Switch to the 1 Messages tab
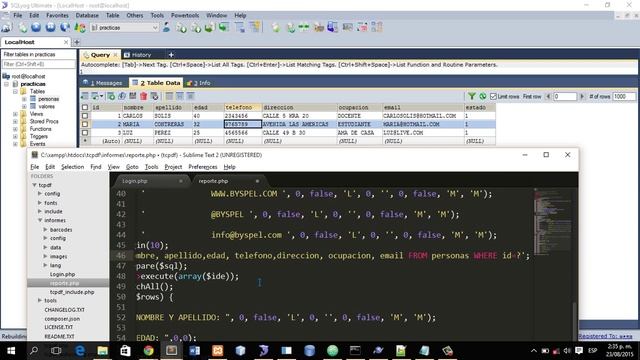Viewport: 640px width, 360px height. [x=103, y=83]
